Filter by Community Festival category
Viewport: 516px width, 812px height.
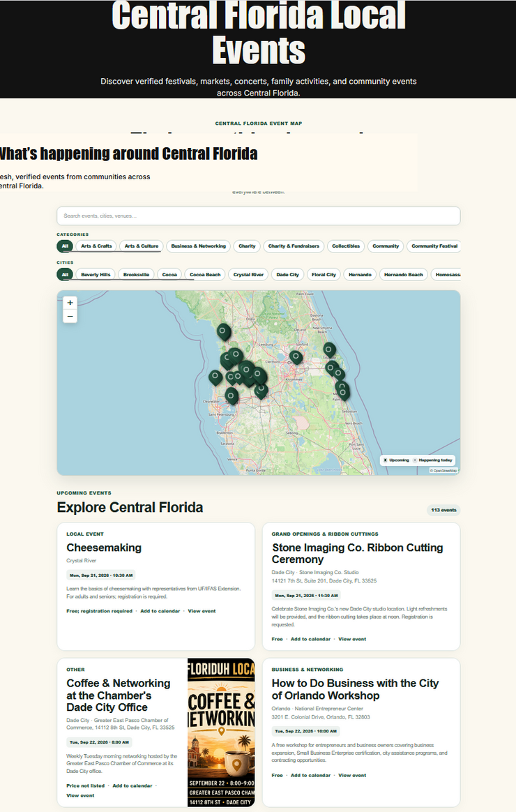click(434, 246)
